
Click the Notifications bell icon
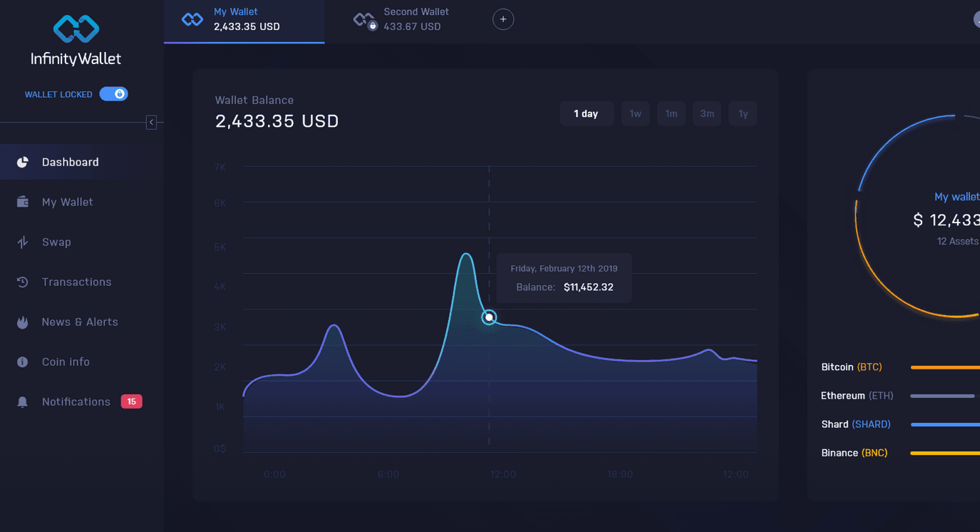coord(23,402)
